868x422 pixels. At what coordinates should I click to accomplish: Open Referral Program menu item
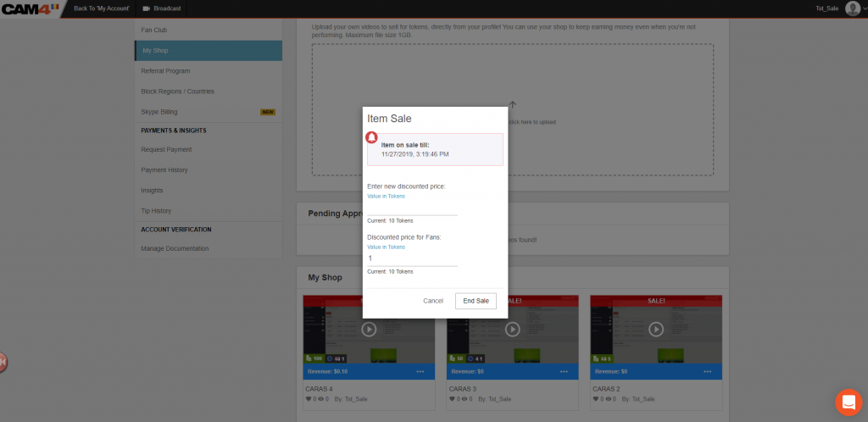pyautogui.click(x=165, y=70)
